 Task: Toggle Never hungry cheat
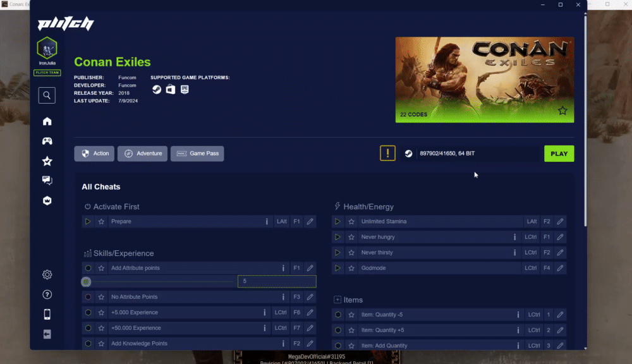point(337,237)
